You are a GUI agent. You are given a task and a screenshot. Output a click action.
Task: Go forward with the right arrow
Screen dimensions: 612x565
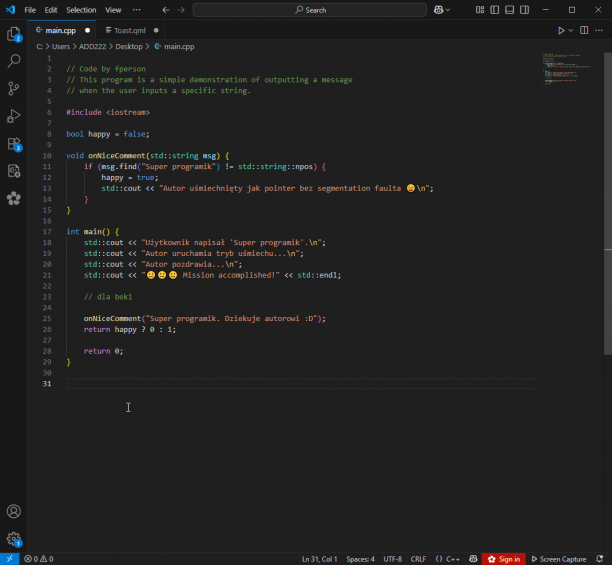pos(181,10)
